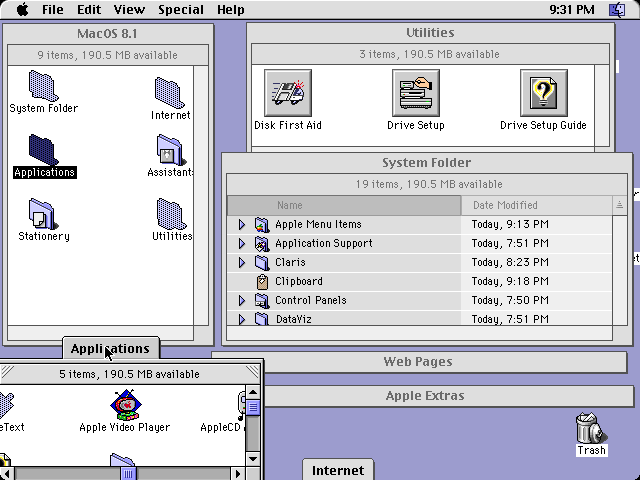
Task: Click the highlighted Applications folder icon
Action: pyautogui.click(x=43, y=150)
